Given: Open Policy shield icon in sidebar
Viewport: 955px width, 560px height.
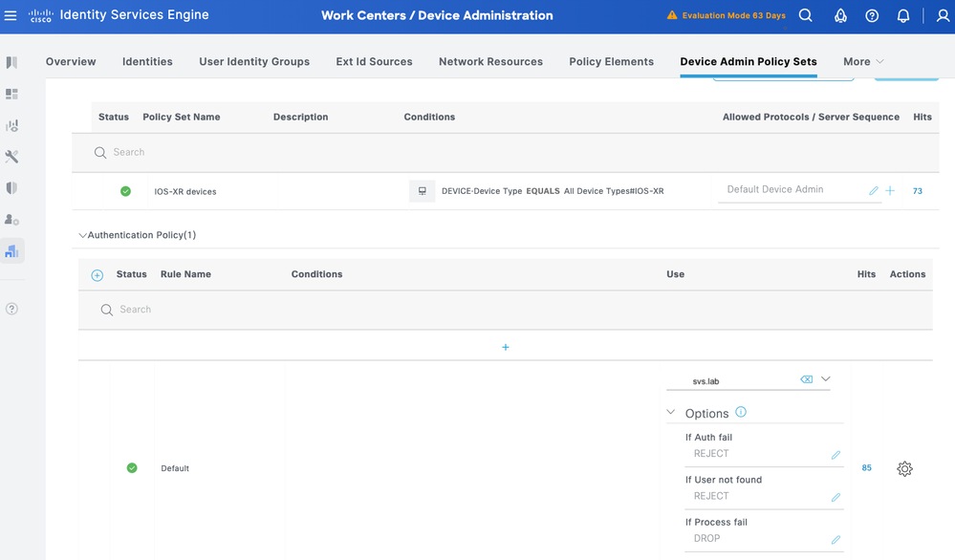Looking at the screenshot, I should [11, 188].
